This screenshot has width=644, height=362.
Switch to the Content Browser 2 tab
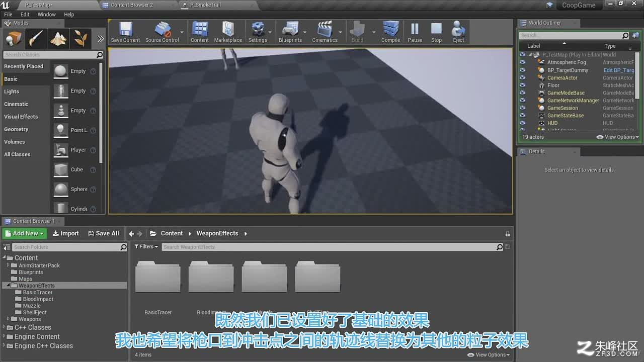pyautogui.click(x=132, y=5)
